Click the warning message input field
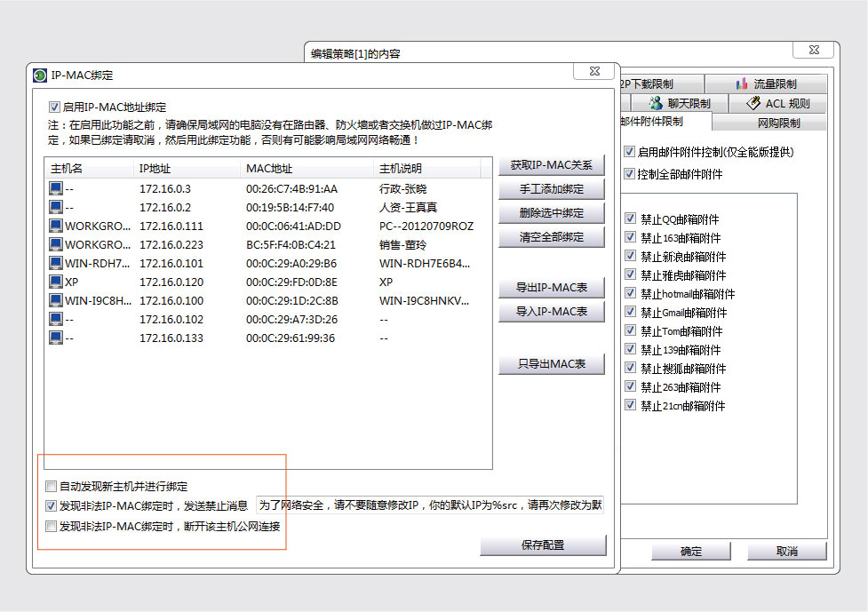This screenshot has height=612, width=868. coord(428,505)
